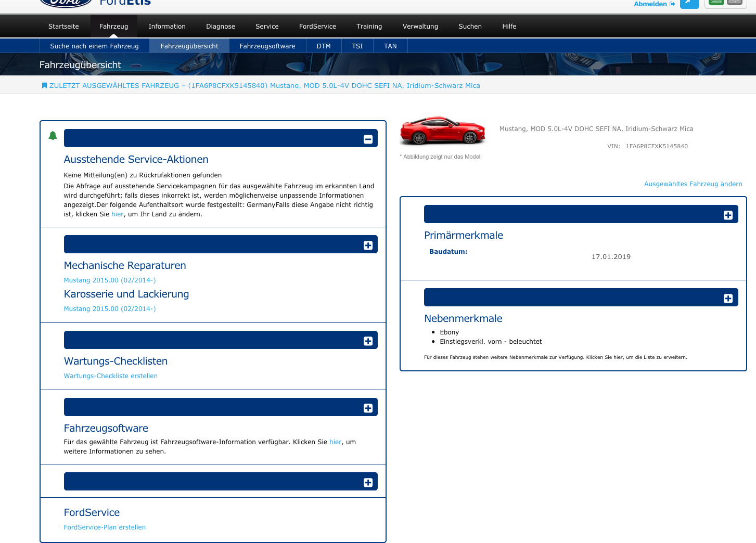Viewport: 756px width, 543px height.
Task: Open the Fahrzeug menu
Action: pos(113,26)
